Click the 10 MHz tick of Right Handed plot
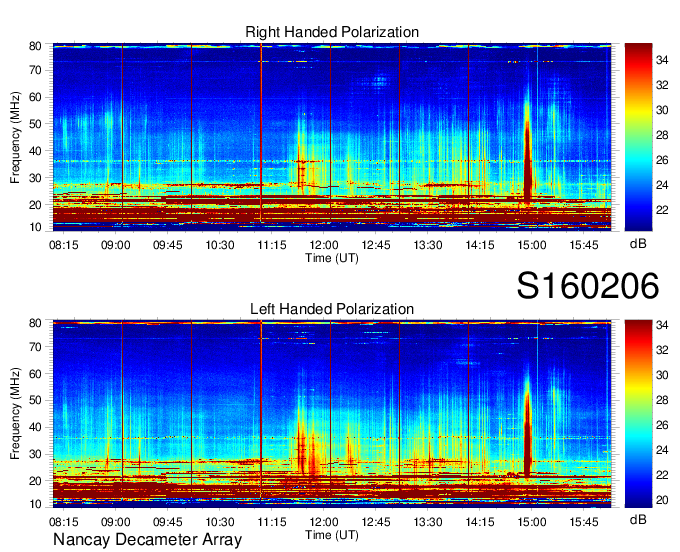Screen dimensions: 680x552 pos(35,227)
